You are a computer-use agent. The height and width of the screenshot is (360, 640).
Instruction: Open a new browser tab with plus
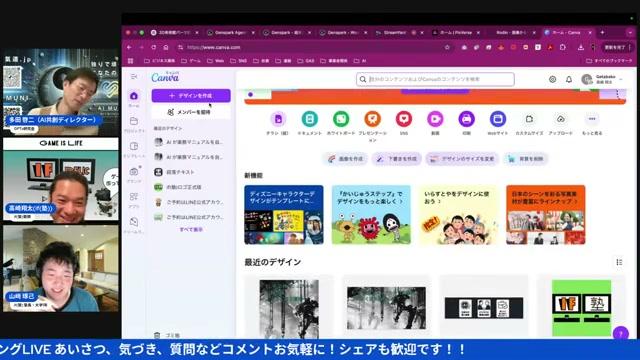[x=602, y=32]
